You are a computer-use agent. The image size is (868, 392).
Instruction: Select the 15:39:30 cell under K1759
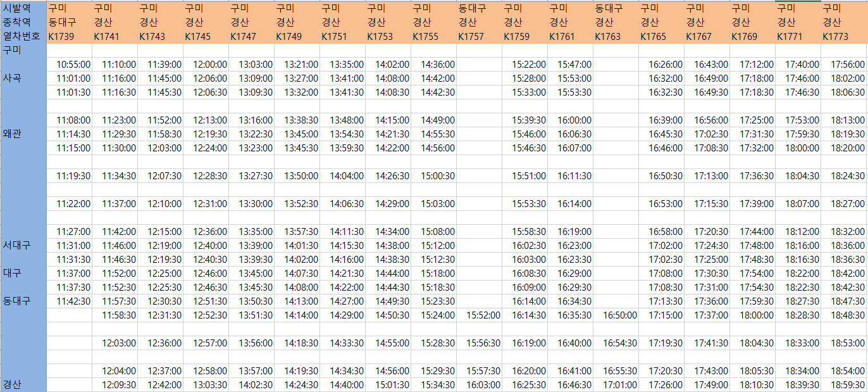coord(525,120)
